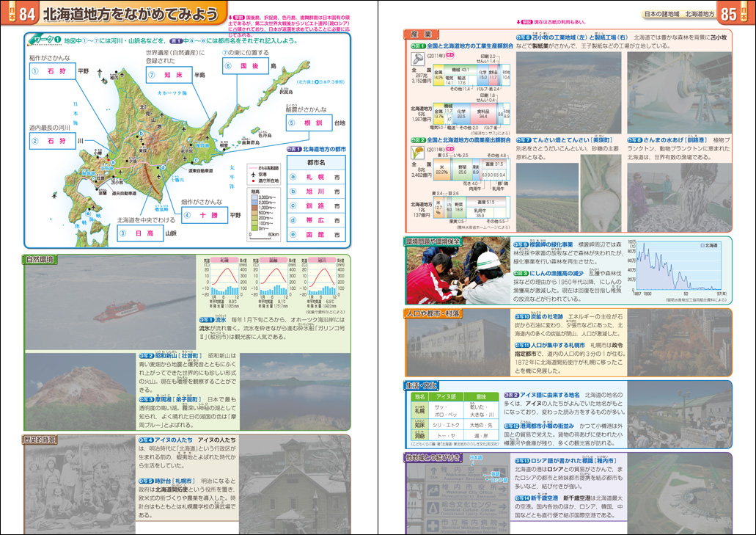Click the old Ainu people group photo
Image resolution: width=756 pixels, height=535 pixels.
(x=80, y=485)
